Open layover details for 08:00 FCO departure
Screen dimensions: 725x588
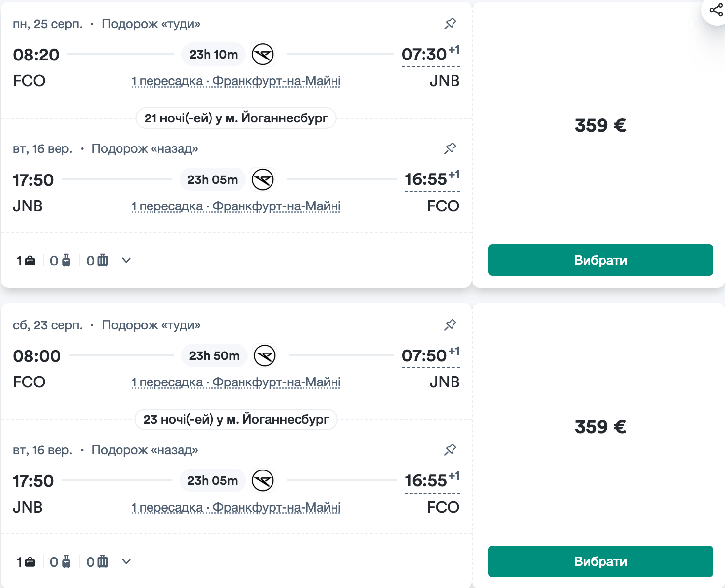pos(236,382)
